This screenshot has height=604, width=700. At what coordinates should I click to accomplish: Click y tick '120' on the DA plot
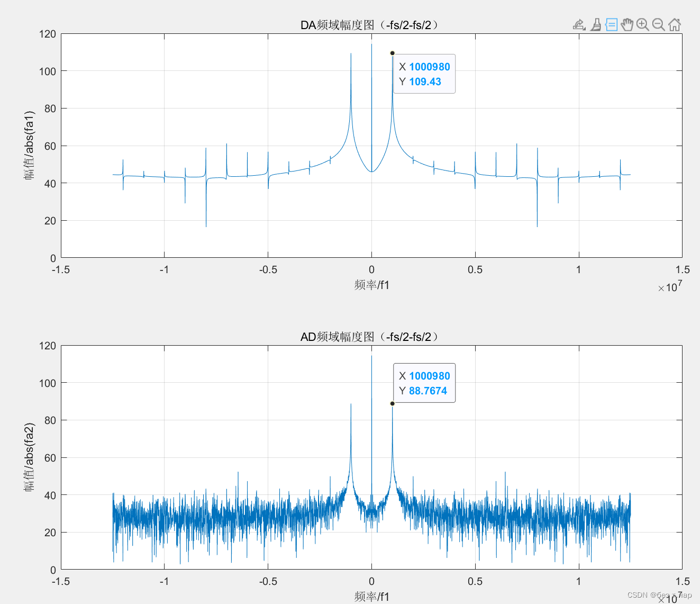(x=48, y=34)
